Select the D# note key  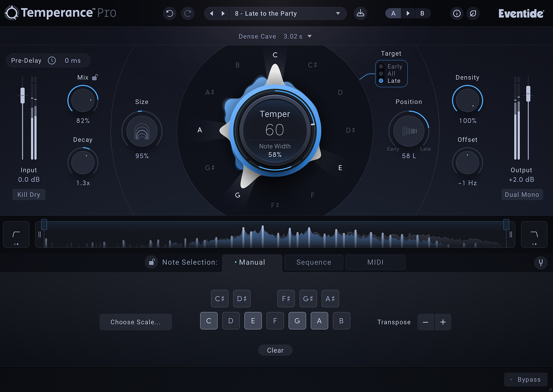242,298
